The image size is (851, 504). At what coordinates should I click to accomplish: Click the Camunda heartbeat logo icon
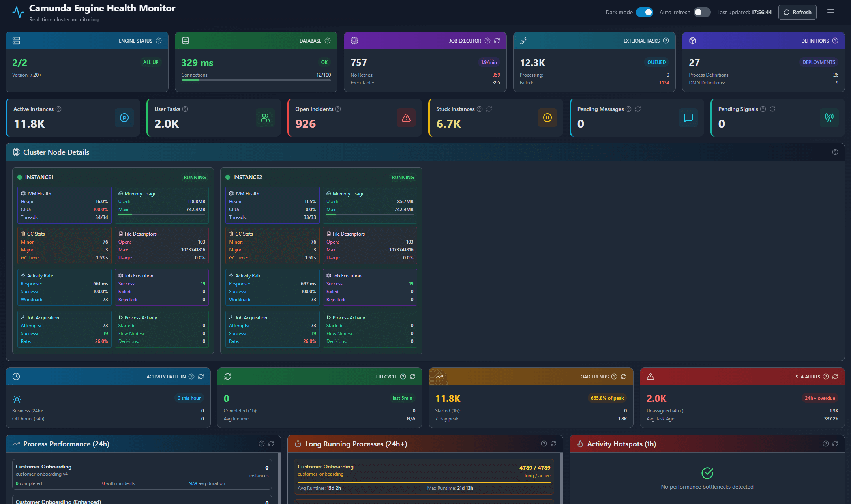click(18, 12)
